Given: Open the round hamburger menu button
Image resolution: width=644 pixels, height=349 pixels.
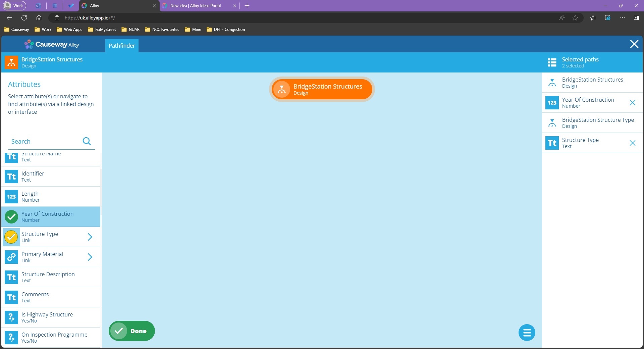Looking at the screenshot, I should [x=527, y=333].
